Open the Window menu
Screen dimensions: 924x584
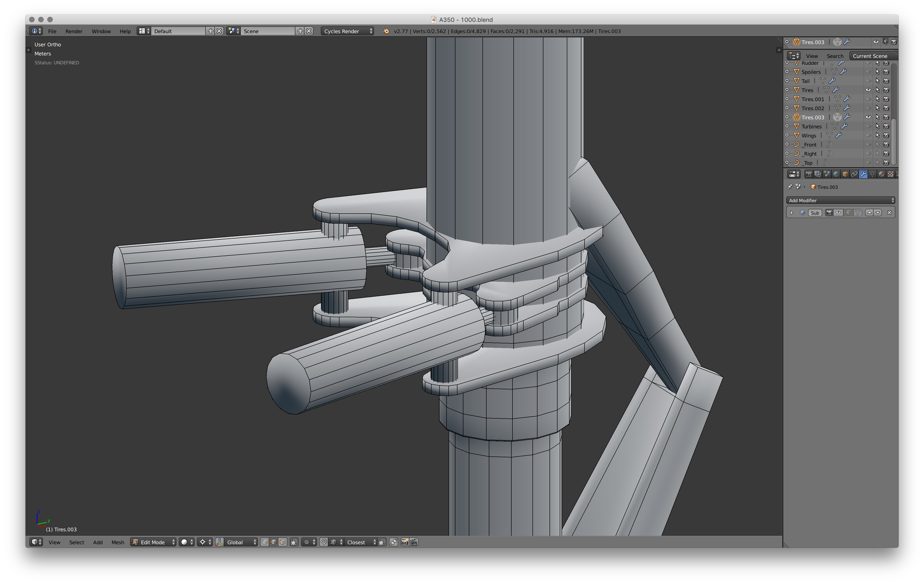(x=101, y=31)
